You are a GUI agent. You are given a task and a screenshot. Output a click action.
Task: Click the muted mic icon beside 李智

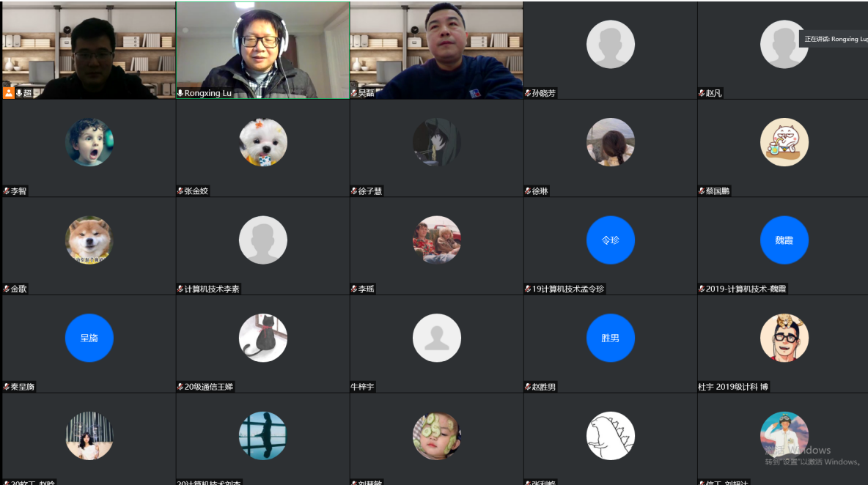click(7, 191)
